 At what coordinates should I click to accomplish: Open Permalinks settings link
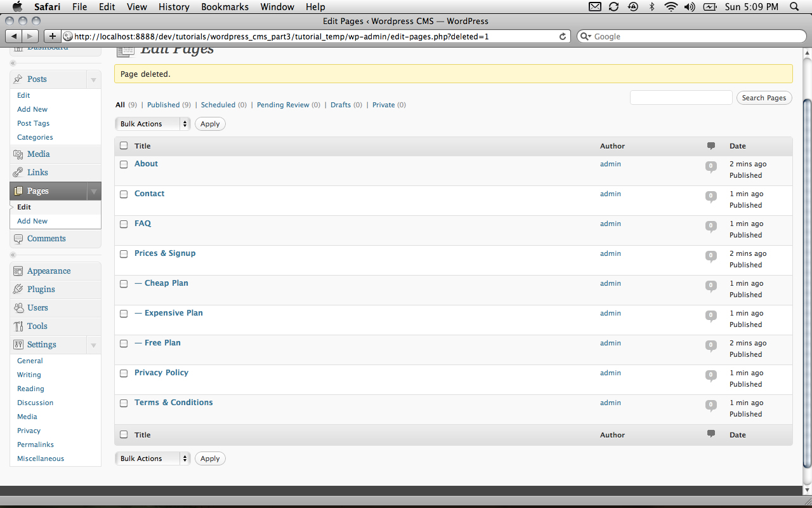(x=36, y=444)
